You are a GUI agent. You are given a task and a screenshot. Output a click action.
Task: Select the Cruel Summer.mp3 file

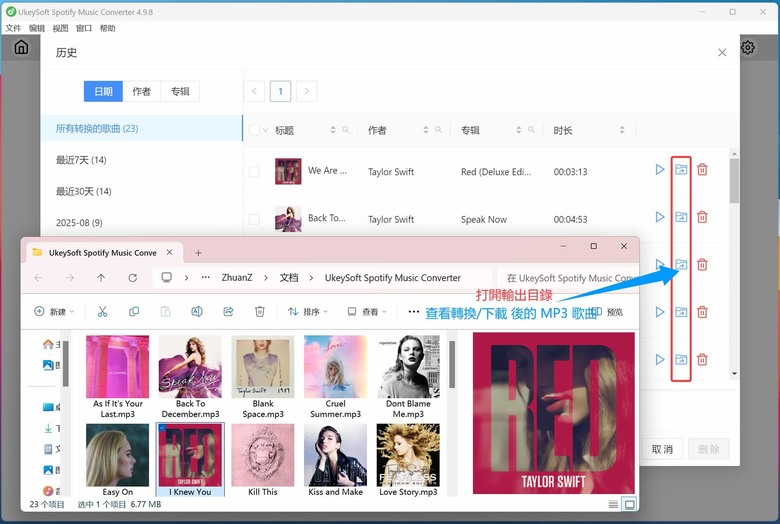(x=335, y=377)
